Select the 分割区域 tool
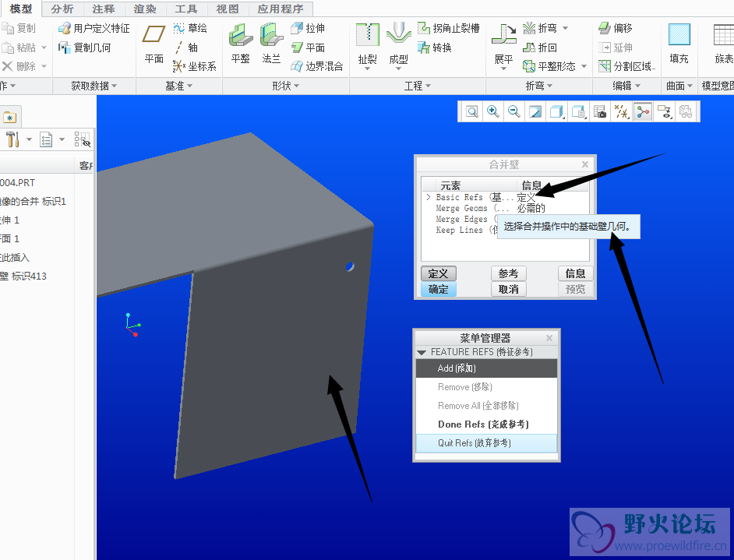 pos(626,66)
